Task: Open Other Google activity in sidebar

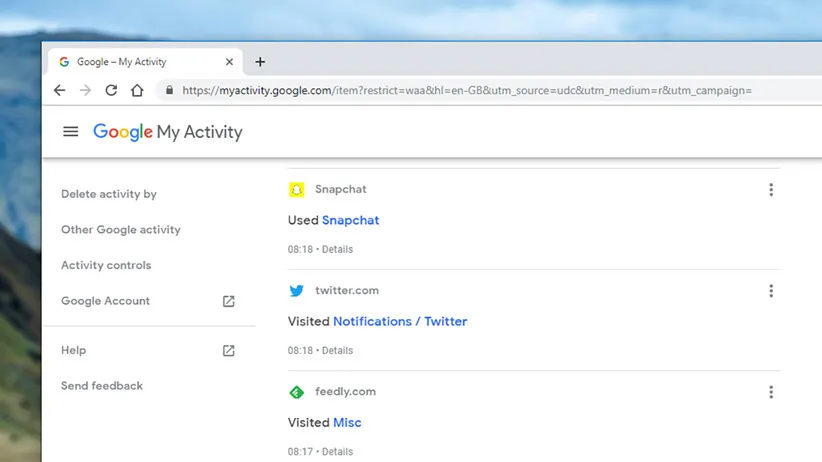Action: coord(121,229)
